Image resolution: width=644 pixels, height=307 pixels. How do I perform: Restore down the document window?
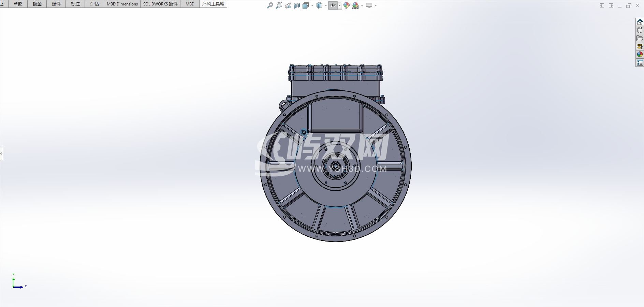(629, 5)
